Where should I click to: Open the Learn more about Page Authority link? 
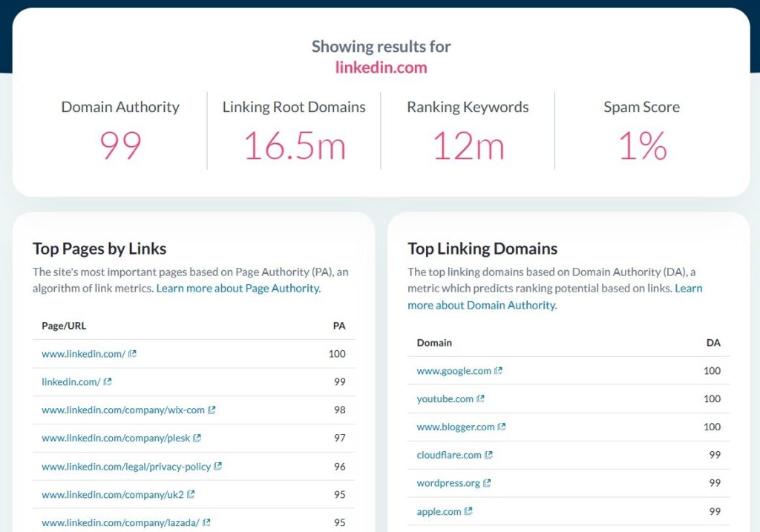point(238,289)
